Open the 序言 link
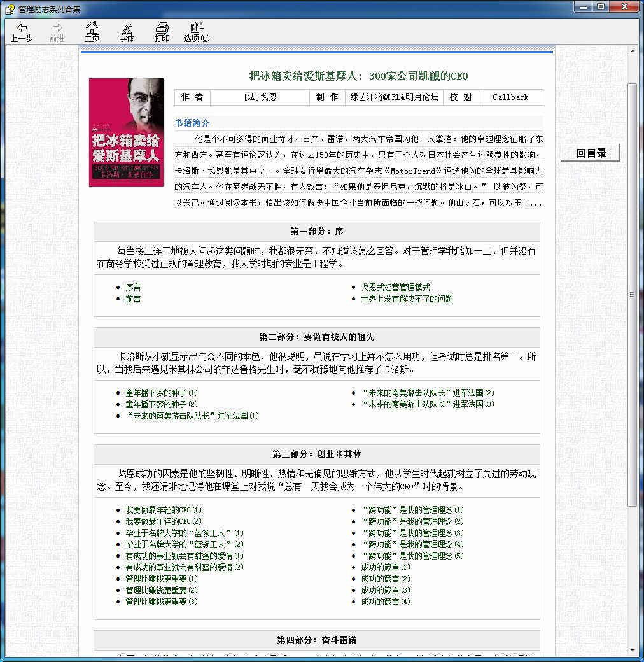Screen dimensions: 644x662 click(x=133, y=287)
